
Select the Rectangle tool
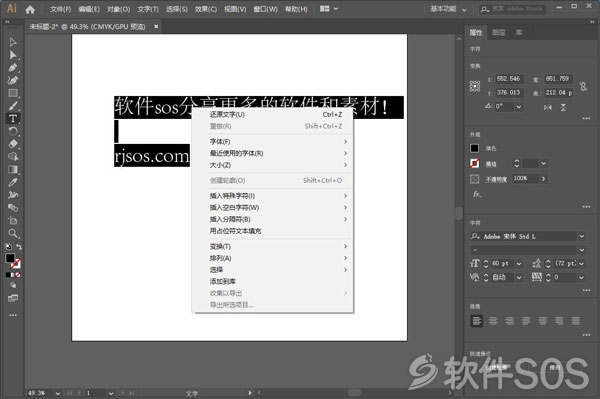[x=13, y=93]
